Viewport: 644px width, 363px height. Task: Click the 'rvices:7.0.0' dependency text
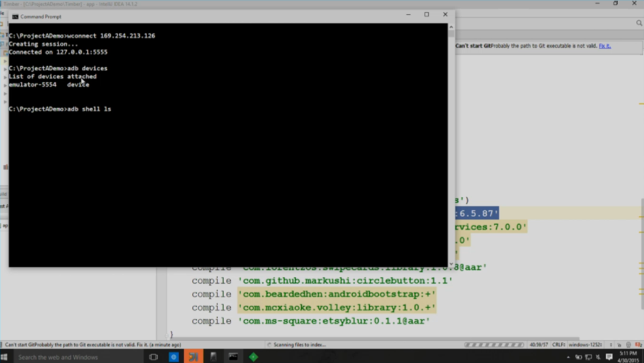[x=491, y=227]
